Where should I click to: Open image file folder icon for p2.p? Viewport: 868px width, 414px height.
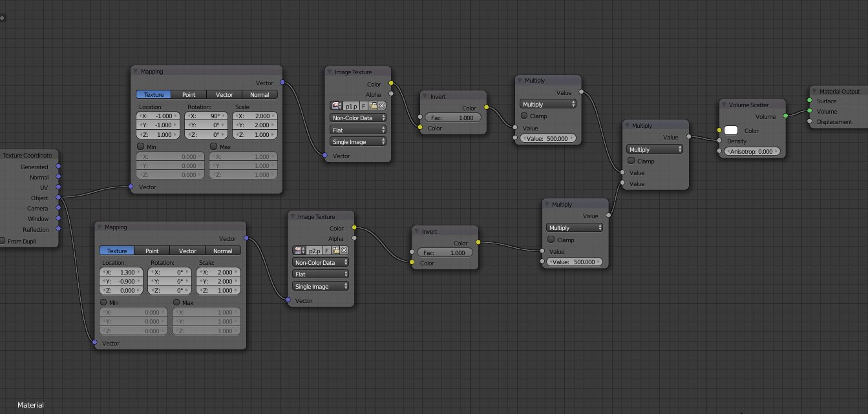click(335, 250)
